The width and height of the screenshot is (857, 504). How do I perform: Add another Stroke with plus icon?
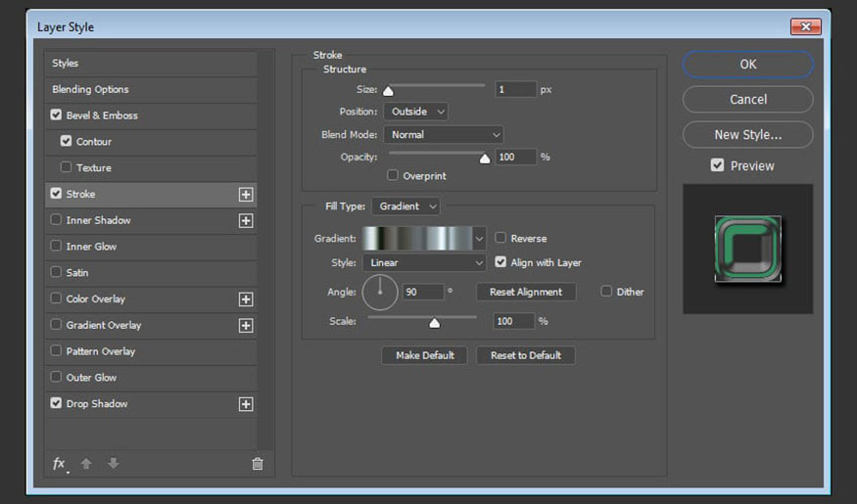point(246,195)
